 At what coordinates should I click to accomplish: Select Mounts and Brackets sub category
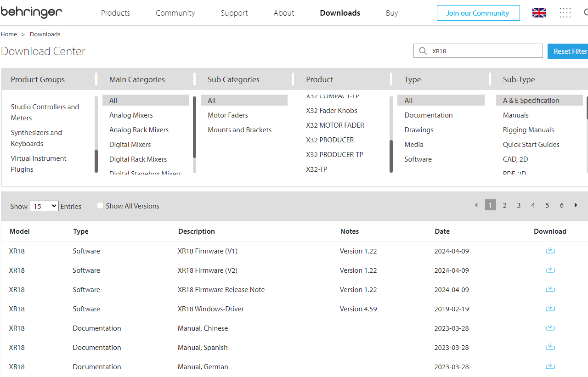pos(239,130)
